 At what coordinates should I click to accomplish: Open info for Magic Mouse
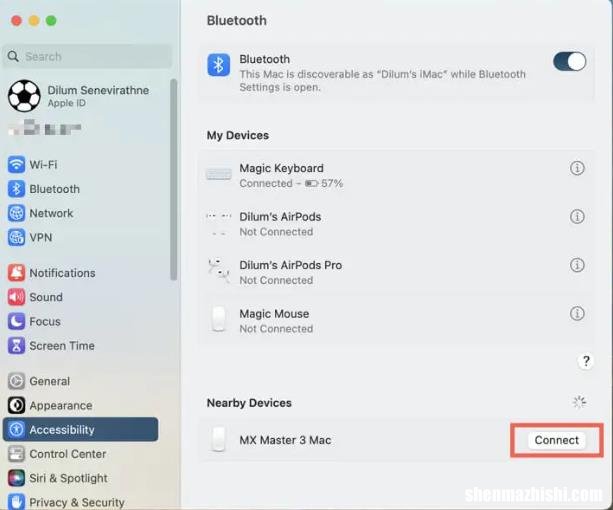coord(577,313)
